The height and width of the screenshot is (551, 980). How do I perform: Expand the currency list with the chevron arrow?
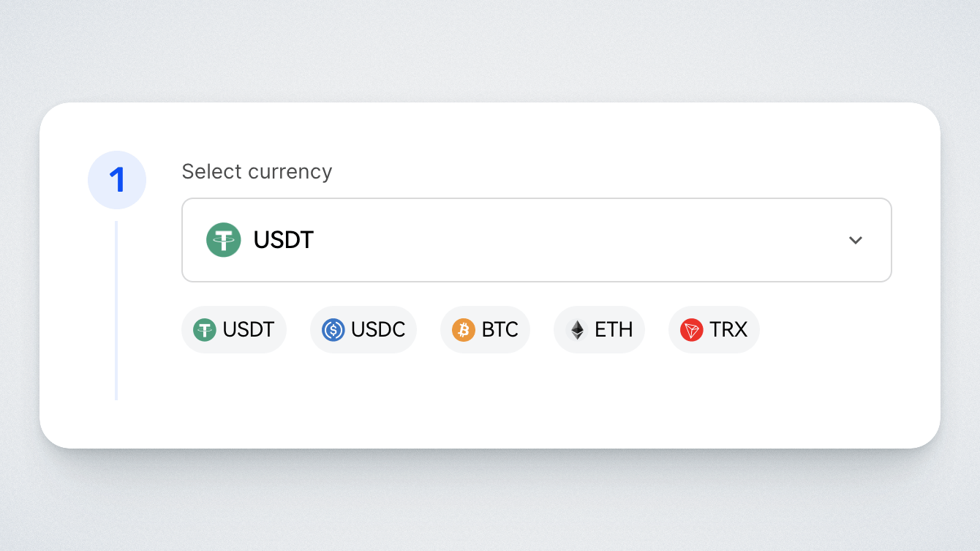click(856, 240)
